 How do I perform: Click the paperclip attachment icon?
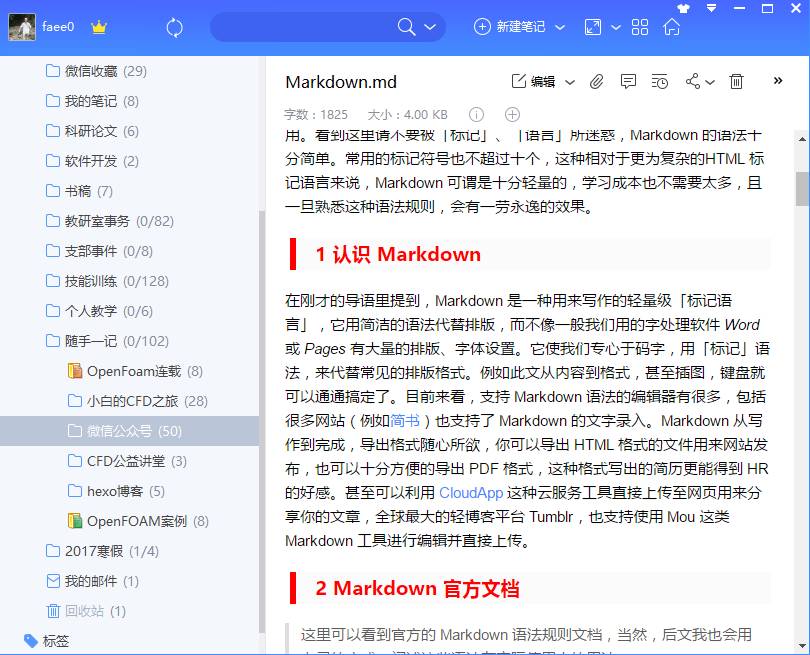point(596,82)
